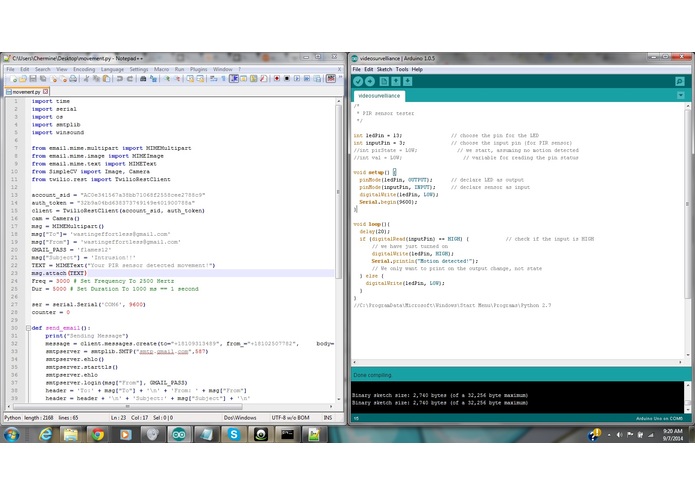695x494 pixels.
Task: Open the Tools menu in Arduino
Action: (x=402, y=69)
